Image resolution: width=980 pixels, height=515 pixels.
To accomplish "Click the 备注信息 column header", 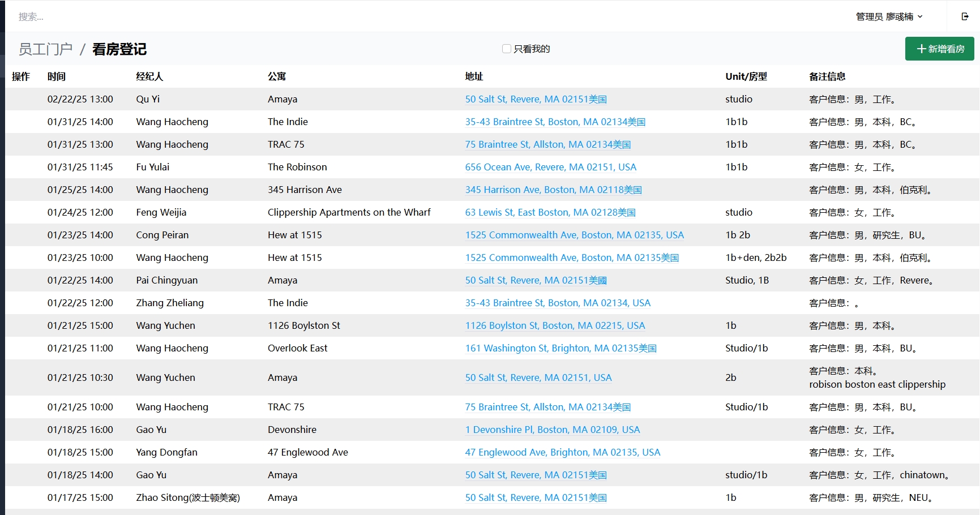I will point(827,76).
